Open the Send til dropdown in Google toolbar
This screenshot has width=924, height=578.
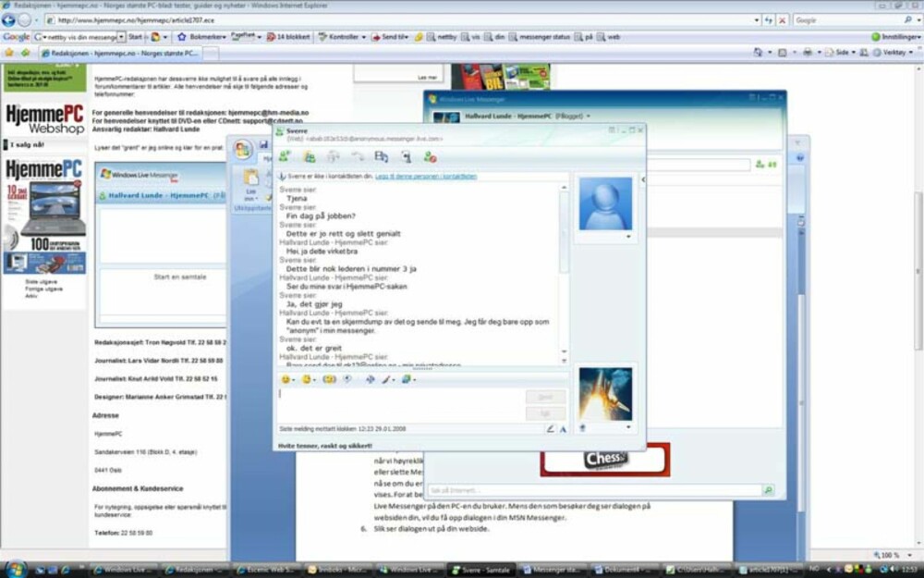[x=390, y=37]
